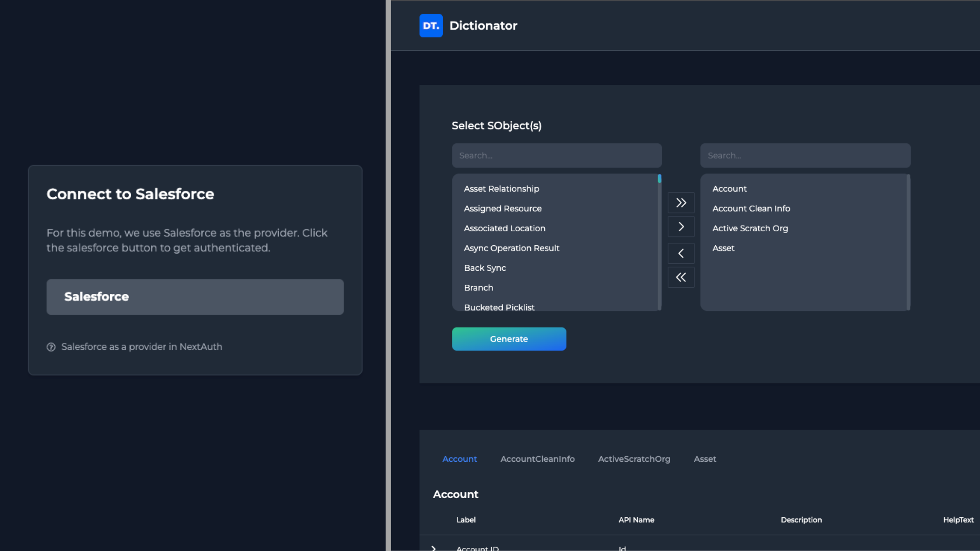Move all objects right with double-chevron button

(x=681, y=203)
